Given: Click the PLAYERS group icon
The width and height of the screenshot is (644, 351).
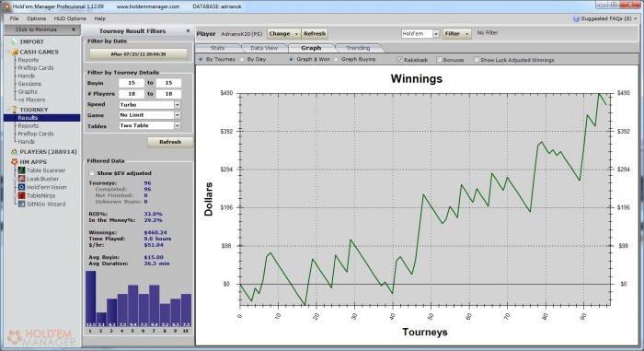Looking at the screenshot, I should tap(15, 152).
